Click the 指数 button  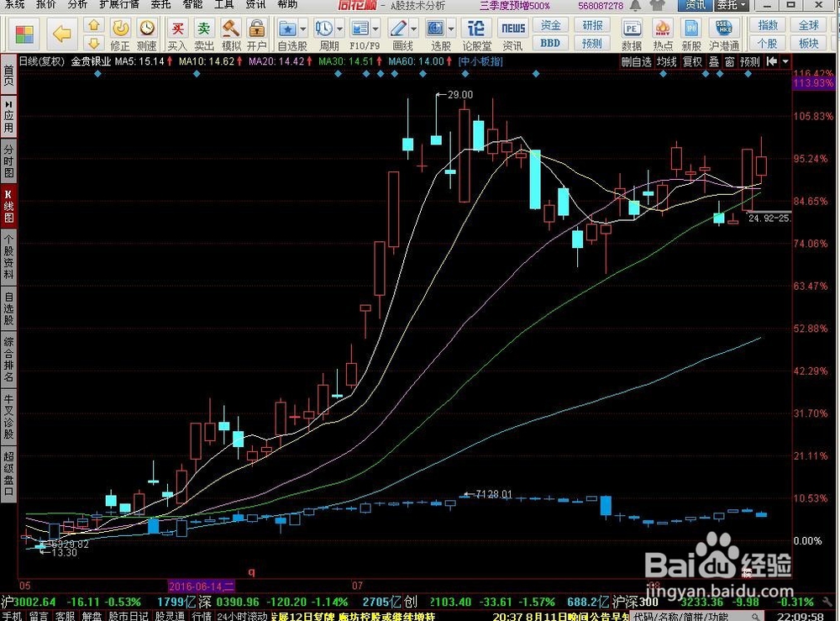point(768,25)
